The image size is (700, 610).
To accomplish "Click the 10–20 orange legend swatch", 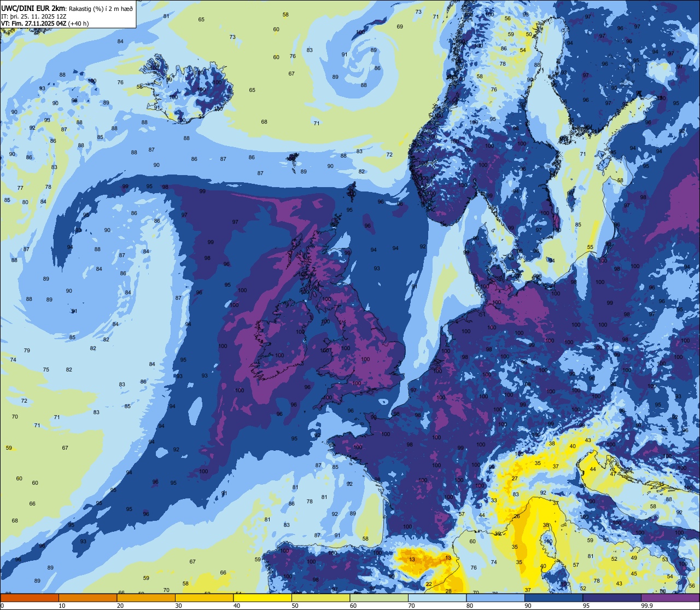I will point(88,597).
